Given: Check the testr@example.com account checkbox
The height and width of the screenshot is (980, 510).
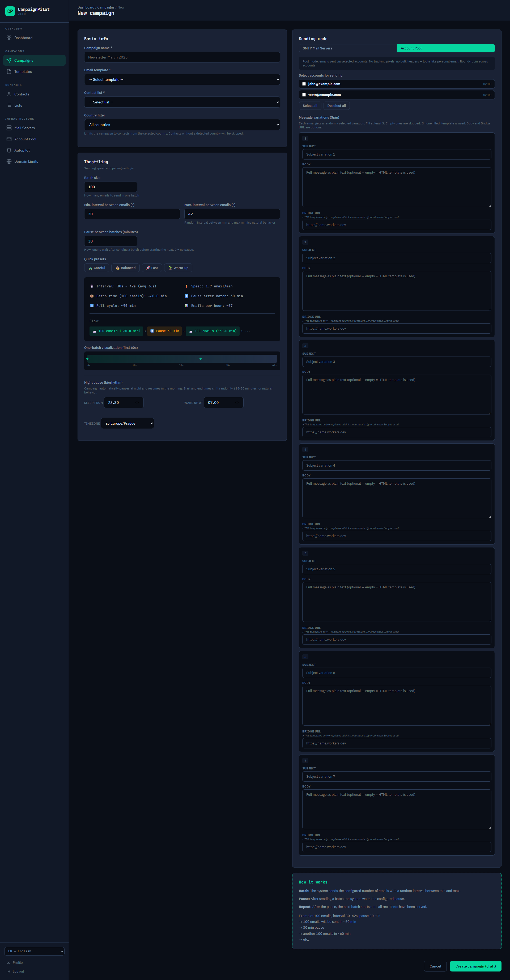Looking at the screenshot, I should [304, 95].
